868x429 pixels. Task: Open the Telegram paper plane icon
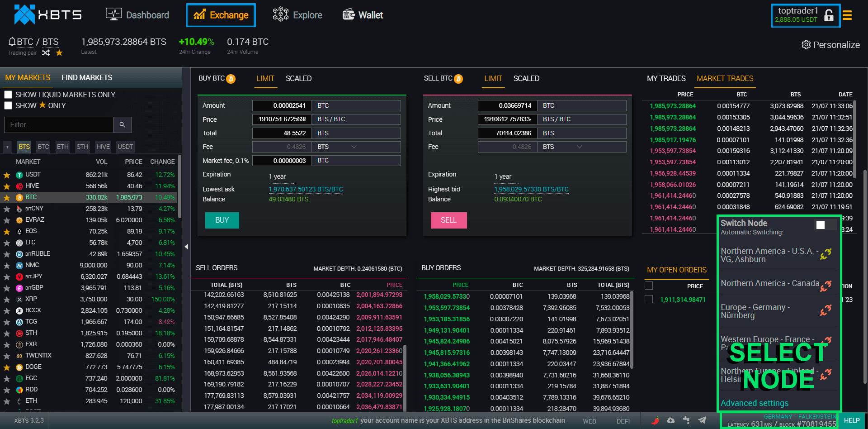coord(702,420)
